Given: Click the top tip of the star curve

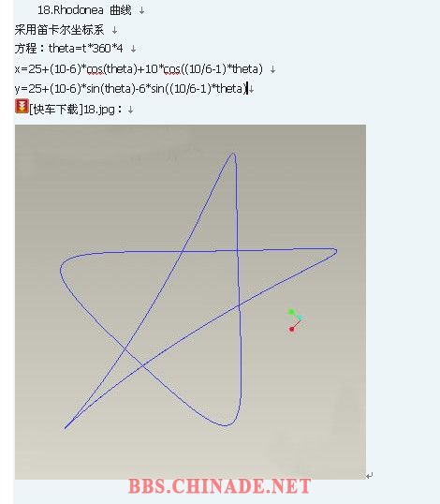Looking at the screenshot, I should pos(233,155).
